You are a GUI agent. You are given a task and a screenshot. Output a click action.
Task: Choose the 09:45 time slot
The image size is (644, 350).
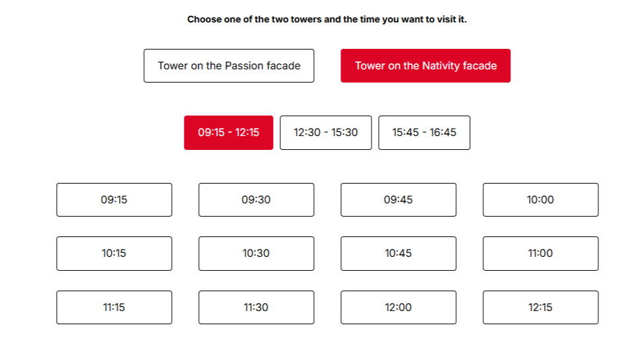398,200
